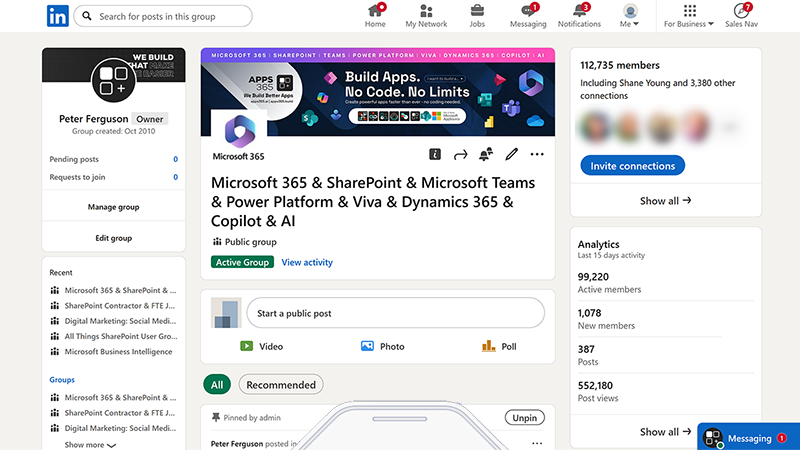
Task: Click Start a public post field
Action: coord(395,313)
